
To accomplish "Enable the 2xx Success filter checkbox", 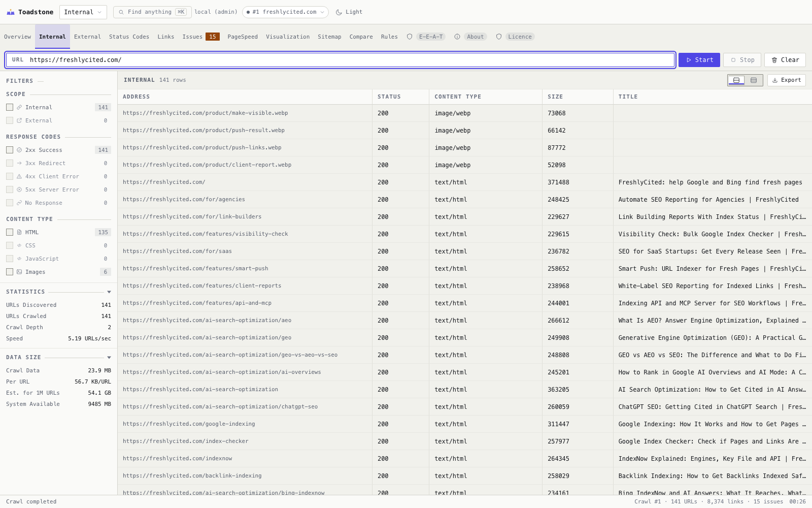I will [x=10, y=150].
